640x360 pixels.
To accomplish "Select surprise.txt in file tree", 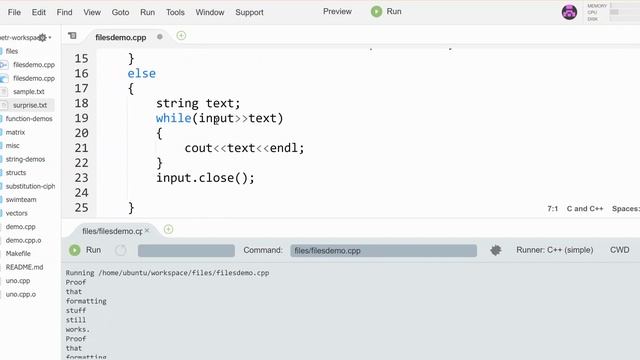I will (30, 105).
